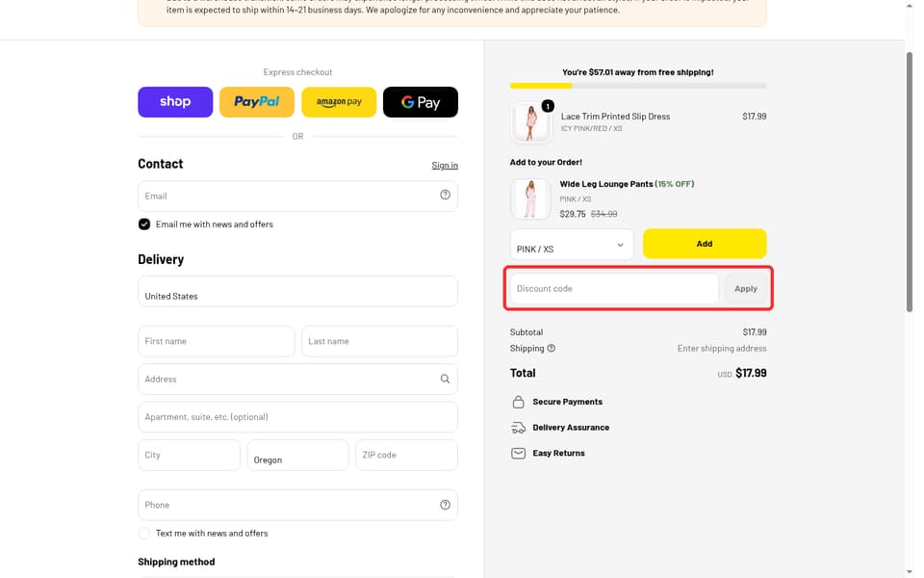Click the Wide Leg Lounge Pants title
This screenshot has height=578, width=924.
coord(605,184)
